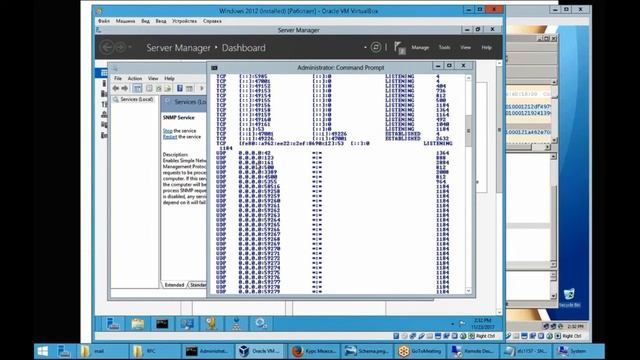Image resolution: width=640 pixels, height=360 pixels.
Task: Open the mail folder on host taskbar
Action: click(102, 351)
